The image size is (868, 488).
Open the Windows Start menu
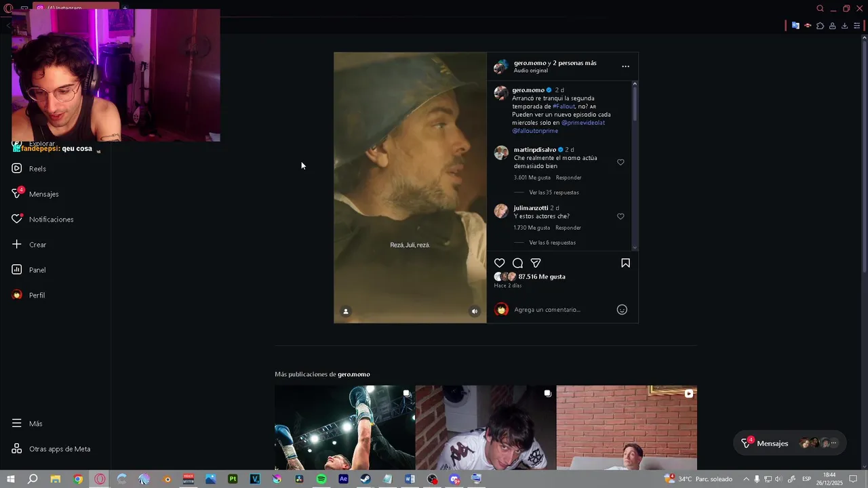click(11, 479)
